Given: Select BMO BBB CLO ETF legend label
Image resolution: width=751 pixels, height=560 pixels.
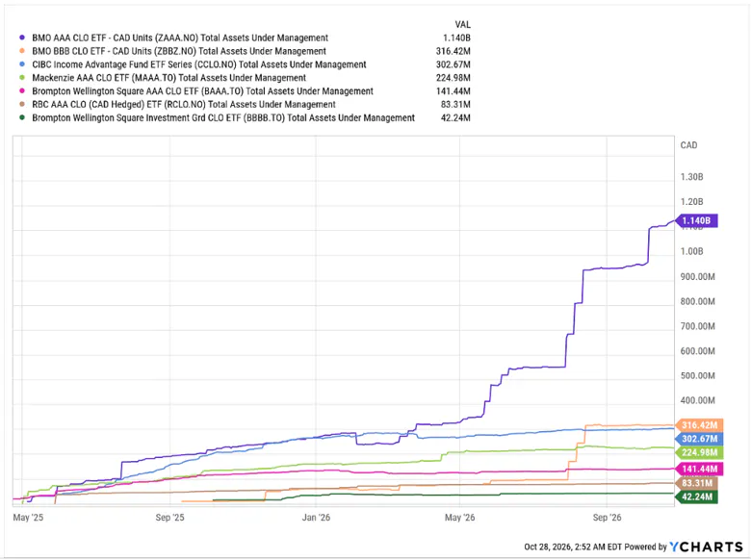Looking at the screenshot, I should coord(179,51).
